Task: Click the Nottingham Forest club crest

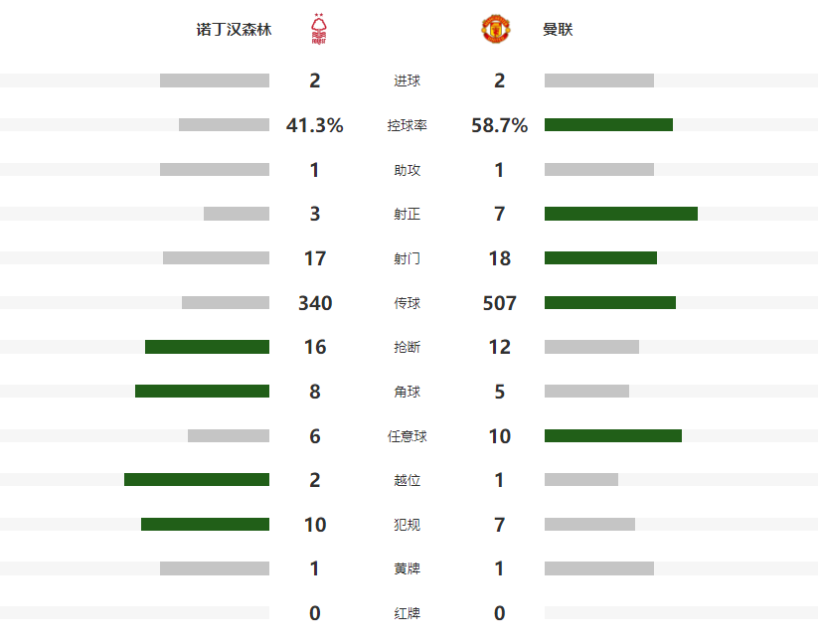Action: click(318, 29)
